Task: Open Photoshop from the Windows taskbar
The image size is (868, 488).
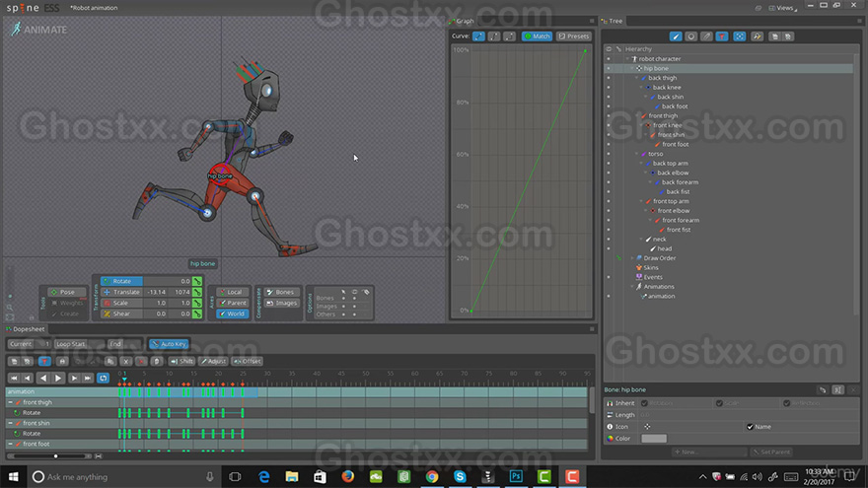Action: point(516,476)
